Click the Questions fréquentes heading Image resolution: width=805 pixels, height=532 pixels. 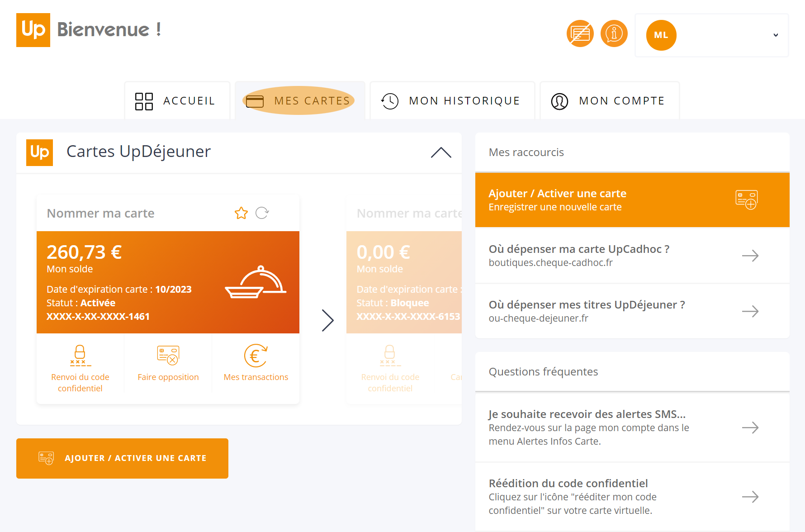543,371
